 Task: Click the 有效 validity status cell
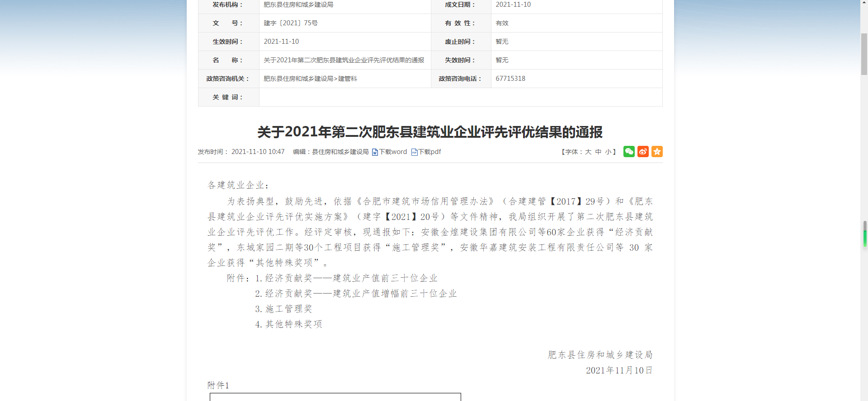click(x=576, y=23)
